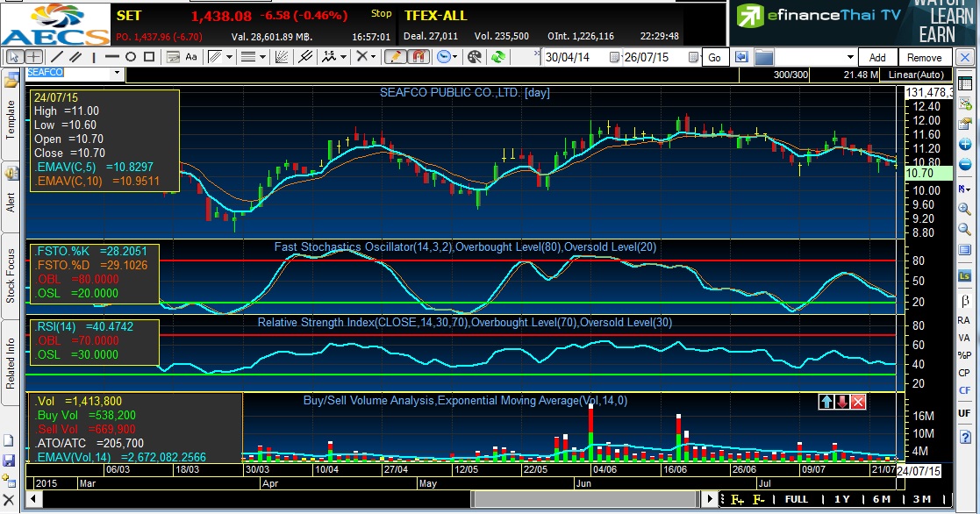
Task: Open the Stock Focus side tab
Action: click(x=10, y=275)
